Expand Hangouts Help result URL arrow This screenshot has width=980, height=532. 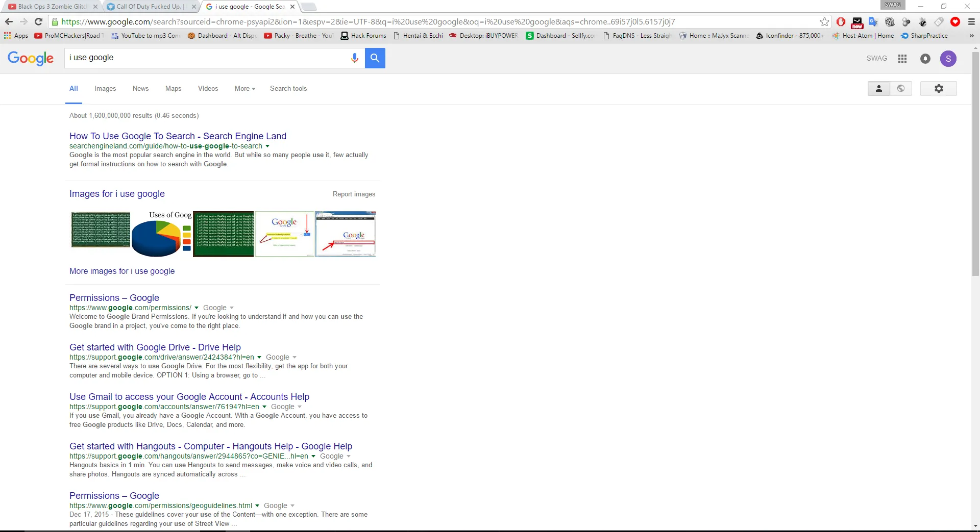313,457
